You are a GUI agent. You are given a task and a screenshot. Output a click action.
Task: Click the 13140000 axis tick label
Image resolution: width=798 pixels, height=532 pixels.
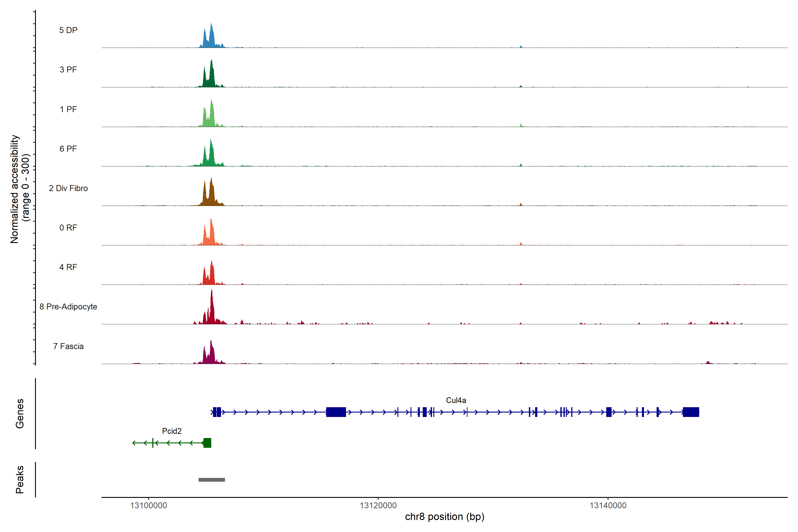[x=608, y=506]
